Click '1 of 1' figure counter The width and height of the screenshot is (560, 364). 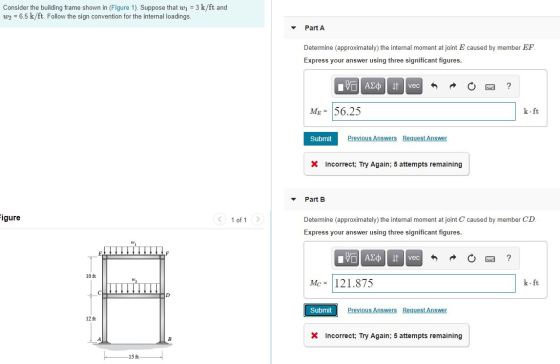tap(239, 220)
